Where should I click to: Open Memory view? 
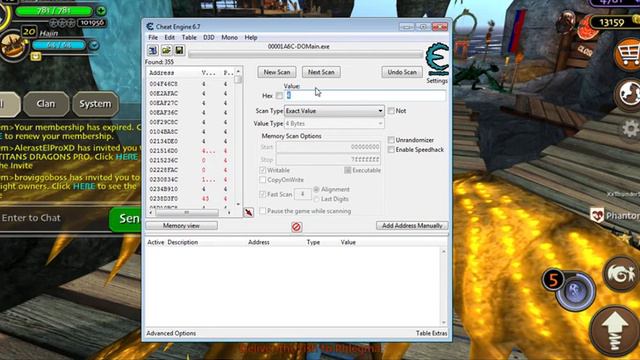click(181, 225)
